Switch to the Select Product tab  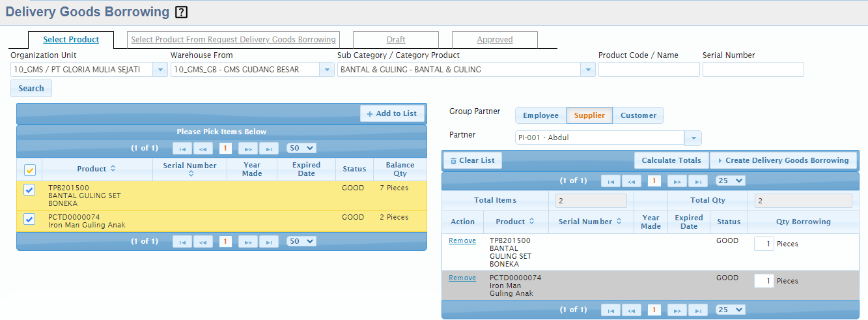(x=71, y=40)
